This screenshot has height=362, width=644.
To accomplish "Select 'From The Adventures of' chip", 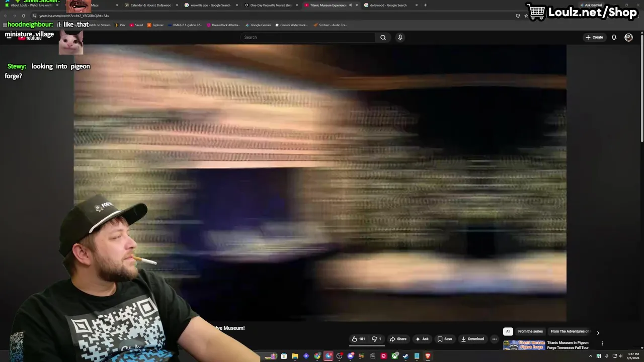I will click(x=570, y=331).
